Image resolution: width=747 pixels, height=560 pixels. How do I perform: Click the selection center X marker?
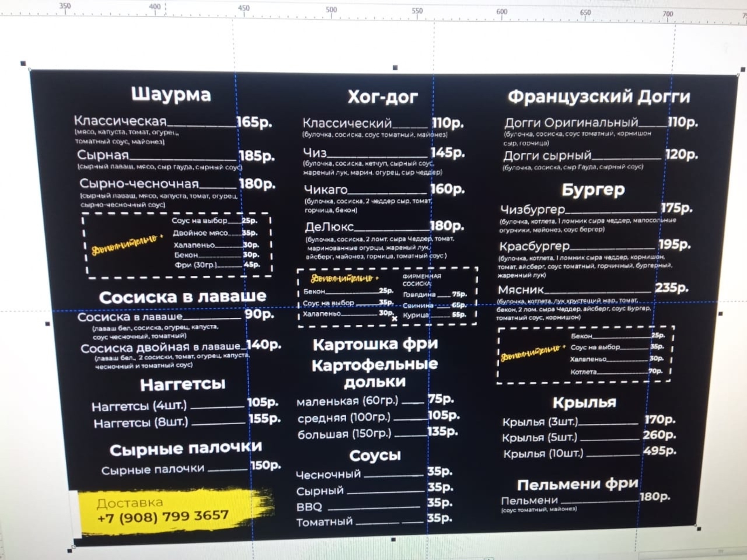tap(395, 318)
